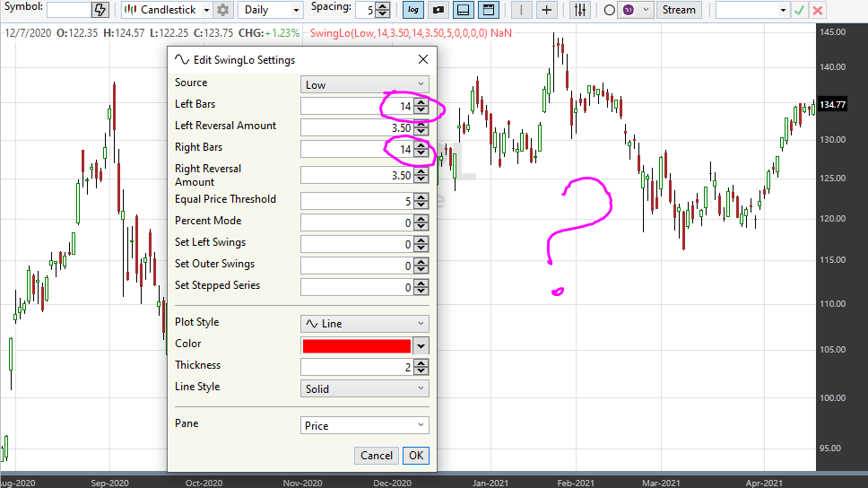868x488 pixels.
Task: Toggle the bottom pane layout icon
Action: 463,10
